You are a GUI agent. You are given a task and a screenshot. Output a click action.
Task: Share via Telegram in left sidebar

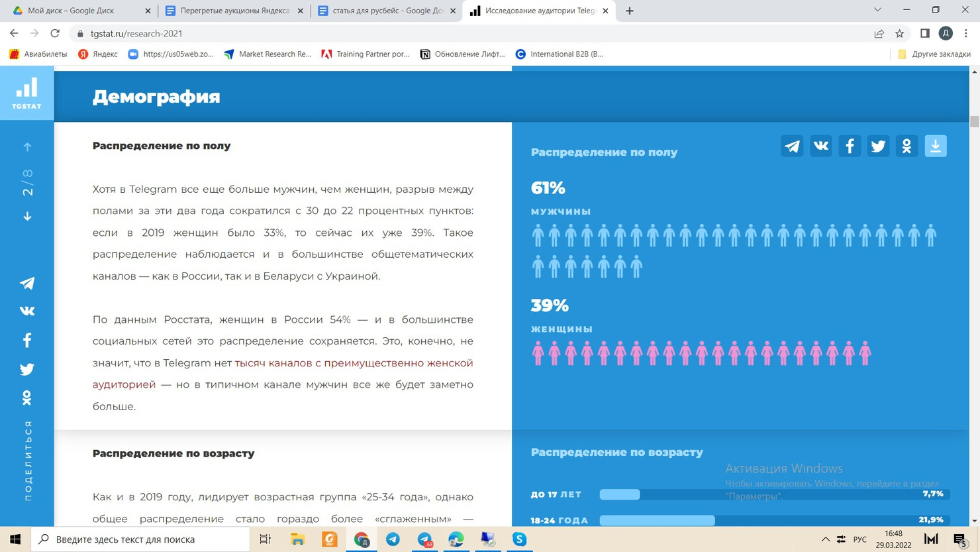[27, 283]
